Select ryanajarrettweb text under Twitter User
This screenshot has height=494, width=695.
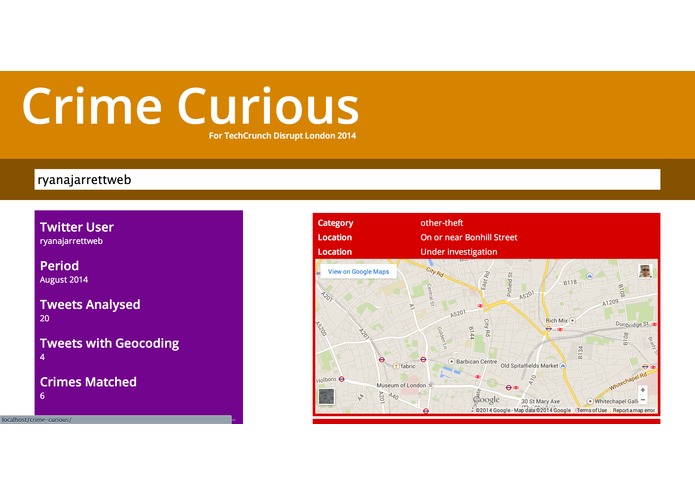(x=71, y=241)
